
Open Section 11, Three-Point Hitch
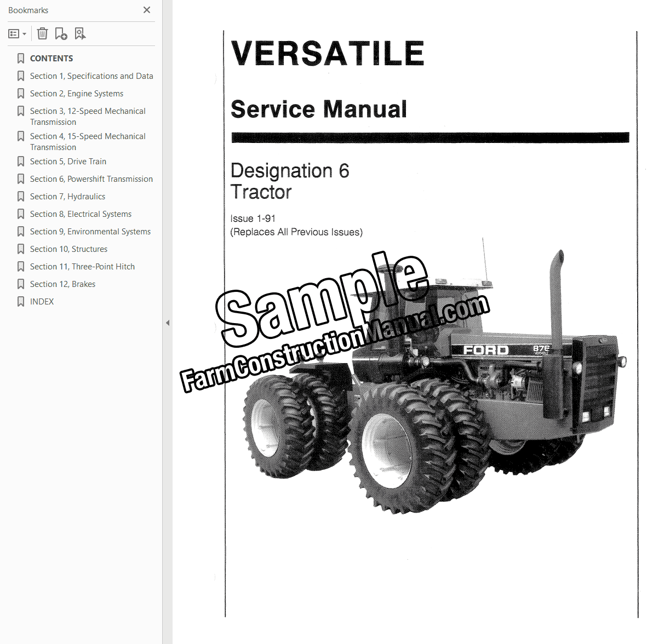tap(82, 267)
